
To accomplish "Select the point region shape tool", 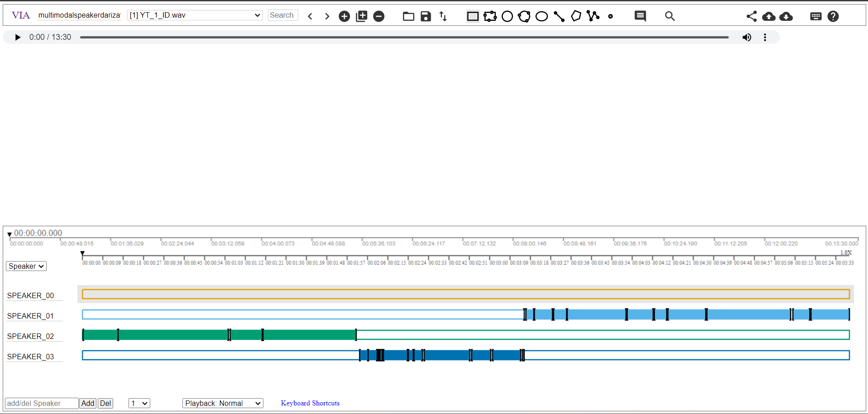I will [610, 16].
